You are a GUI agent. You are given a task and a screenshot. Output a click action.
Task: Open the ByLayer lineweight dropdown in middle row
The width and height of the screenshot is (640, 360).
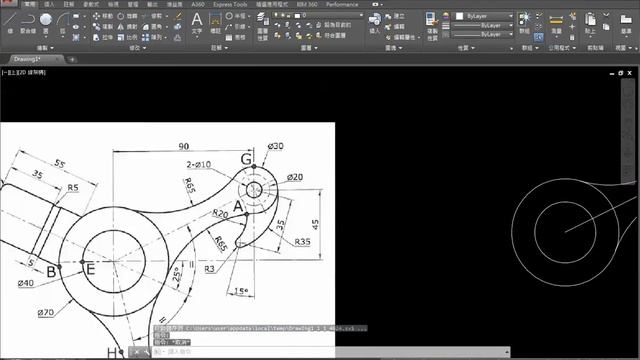(483, 26)
